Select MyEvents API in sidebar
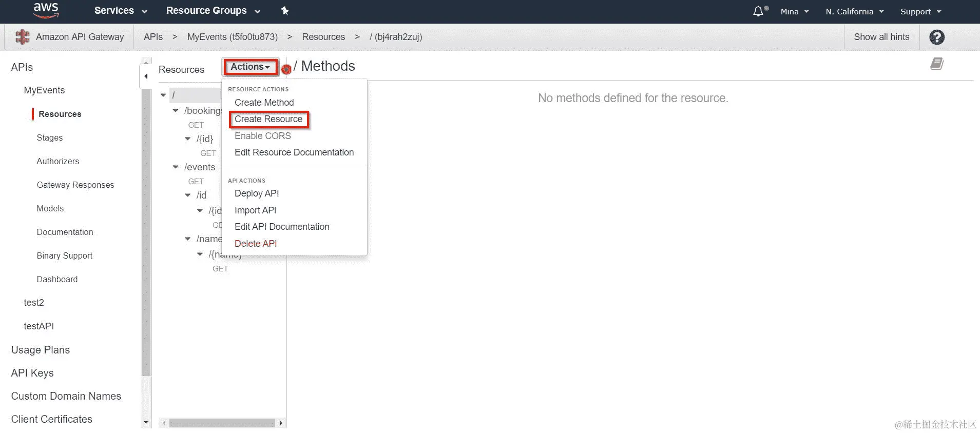980x433 pixels. point(44,90)
